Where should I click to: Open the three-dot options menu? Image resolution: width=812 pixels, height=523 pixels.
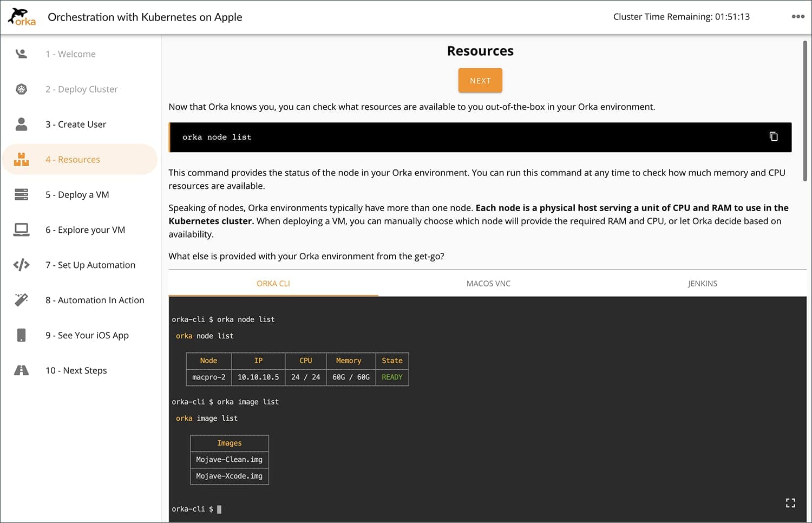798,17
